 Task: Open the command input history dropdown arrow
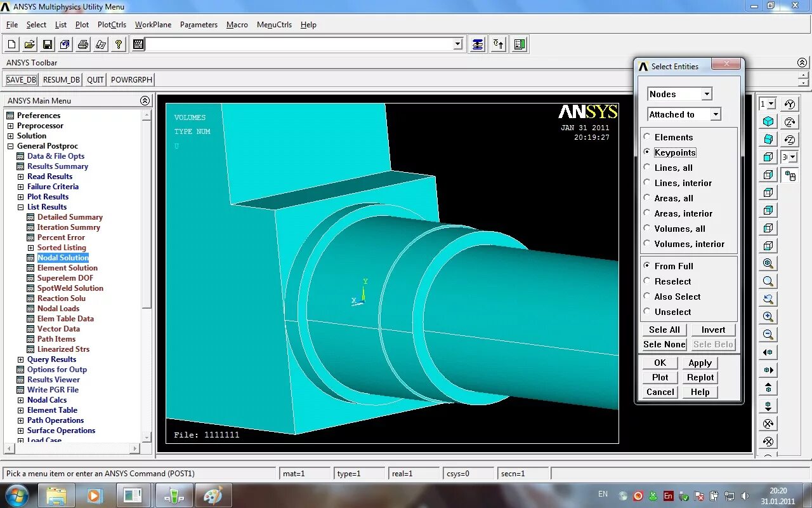point(458,44)
